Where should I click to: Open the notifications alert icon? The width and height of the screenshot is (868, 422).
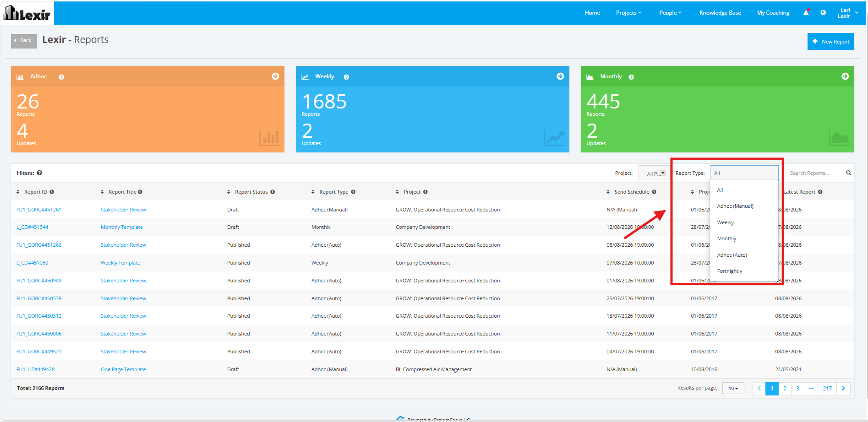[806, 12]
